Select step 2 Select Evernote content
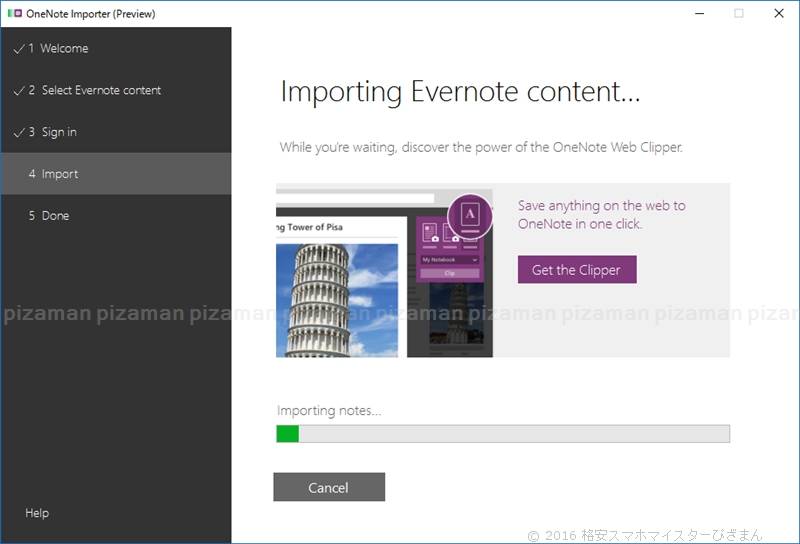Viewport: 800px width, 544px height. [x=116, y=90]
